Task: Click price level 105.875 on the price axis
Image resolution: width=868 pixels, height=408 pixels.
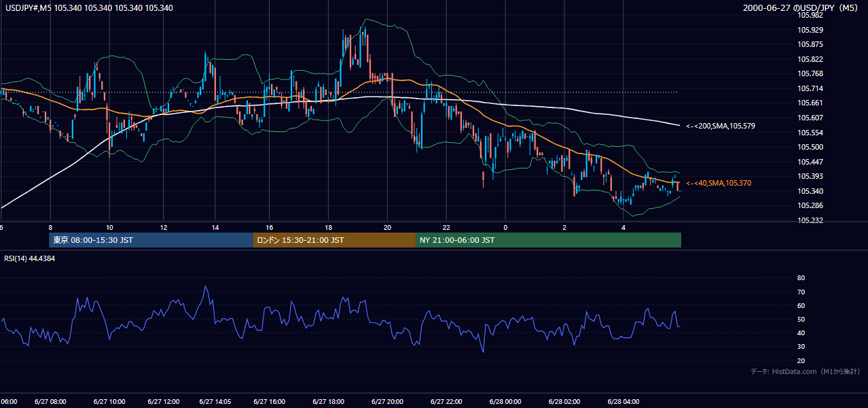Action: point(812,44)
